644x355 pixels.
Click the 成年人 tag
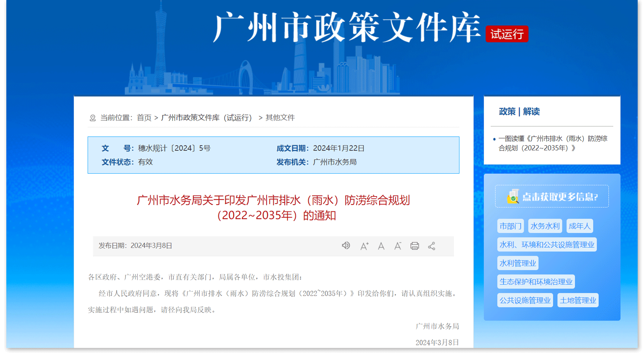point(579,226)
